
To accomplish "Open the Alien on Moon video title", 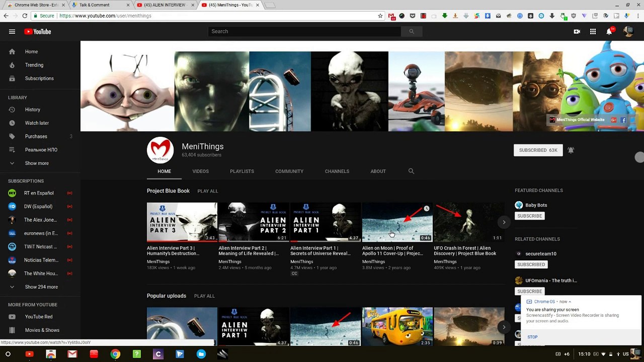I will pos(392,251).
